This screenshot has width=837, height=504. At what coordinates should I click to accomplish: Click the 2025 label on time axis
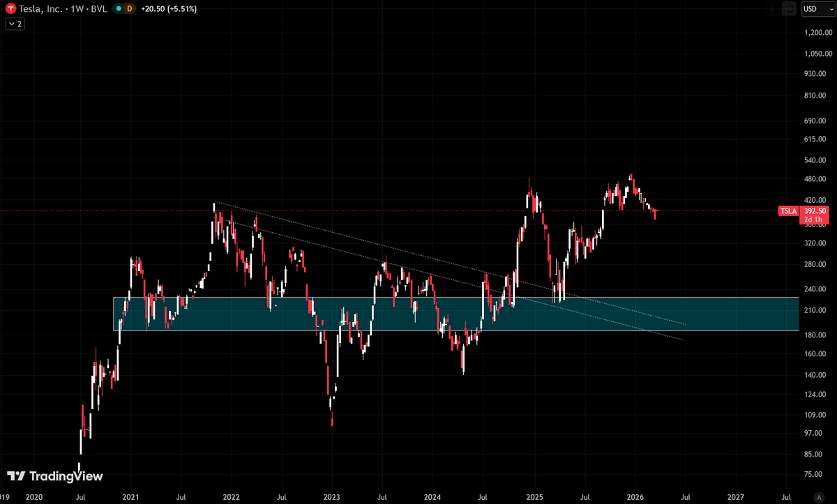point(534,498)
